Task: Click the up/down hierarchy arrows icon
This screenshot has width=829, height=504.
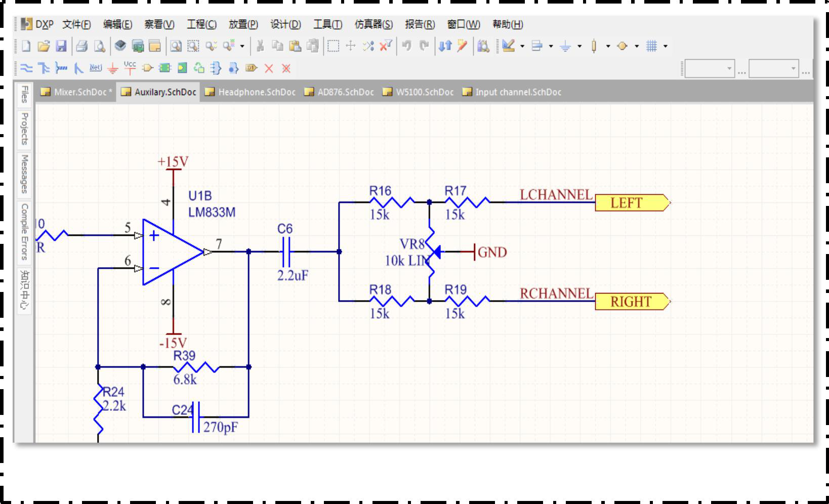Action: point(445,46)
